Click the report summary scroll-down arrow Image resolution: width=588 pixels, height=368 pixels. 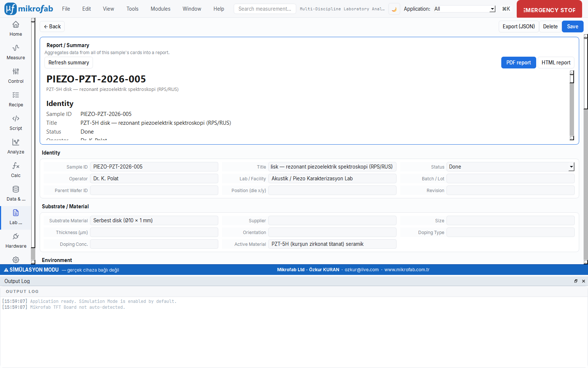pyautogui.click(x=572, y=138)
